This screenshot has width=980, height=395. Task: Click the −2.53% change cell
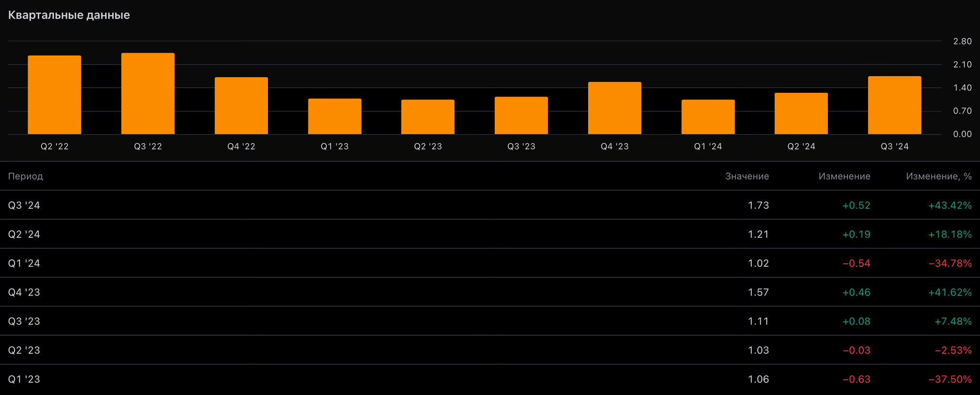(953, 350)
